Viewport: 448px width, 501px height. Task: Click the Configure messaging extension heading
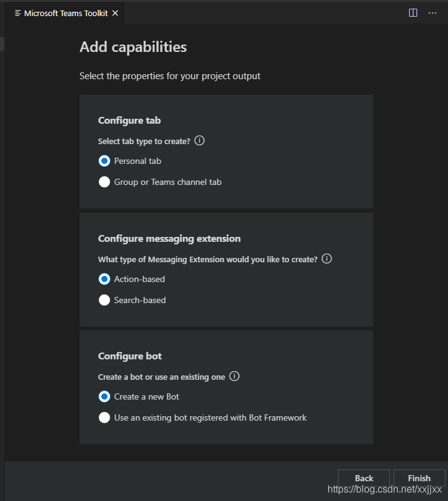coord(169,239)
